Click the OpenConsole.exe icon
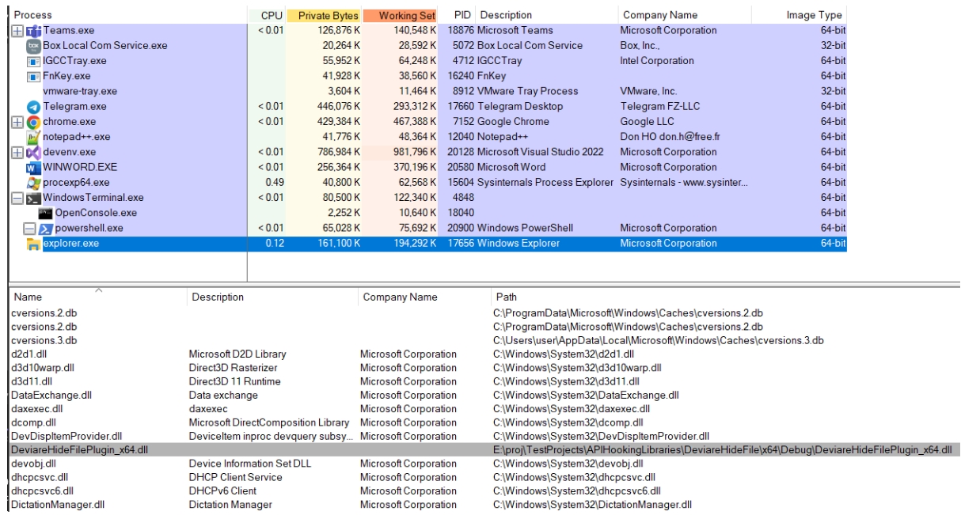 46,213
